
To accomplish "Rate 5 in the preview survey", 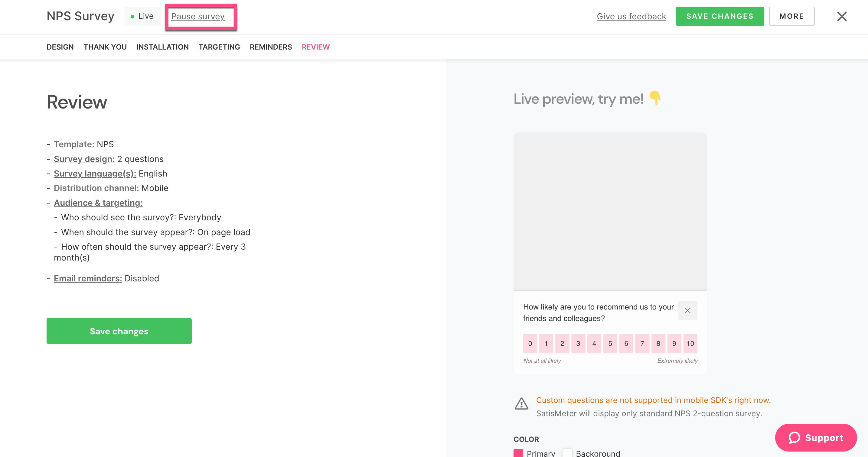I will click(610, 343).
